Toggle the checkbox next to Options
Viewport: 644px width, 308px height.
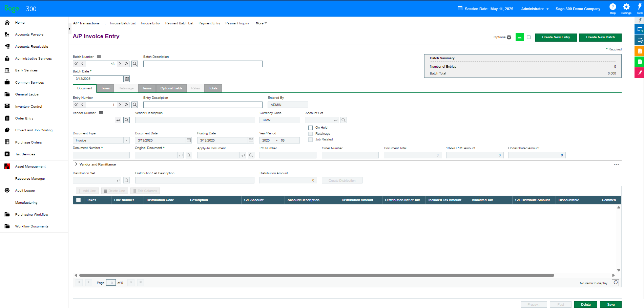528,37
